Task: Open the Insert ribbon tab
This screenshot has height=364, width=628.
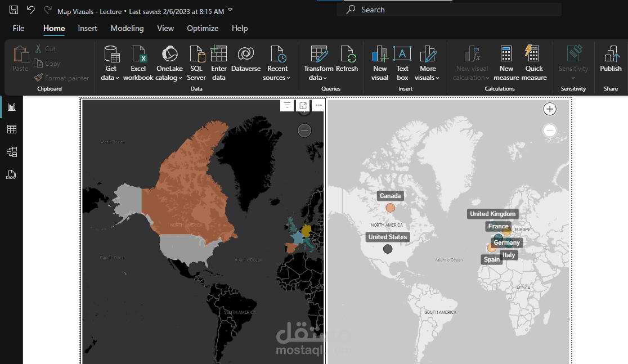Action: click(x=87, y=29)
